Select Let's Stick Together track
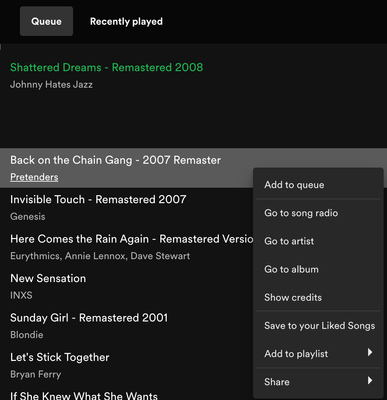Viewport: 387px width, 400px height. click(x=60, y=357)
